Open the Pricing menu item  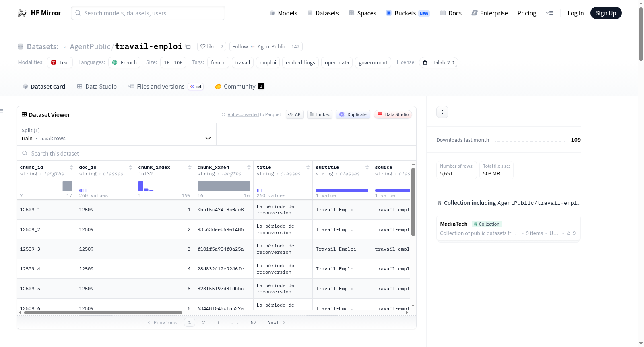click(x=527, y=13)
